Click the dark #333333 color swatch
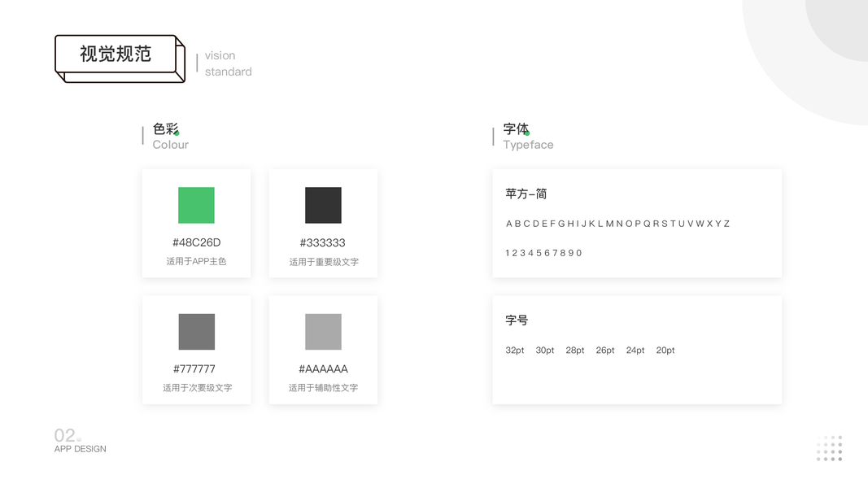The width and height of the screenshot is (868, 488). [323, 205]
